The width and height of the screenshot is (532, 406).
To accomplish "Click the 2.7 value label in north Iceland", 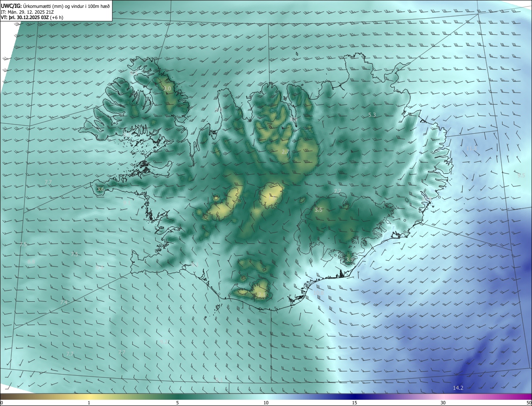I will click(x=286, y=152).
